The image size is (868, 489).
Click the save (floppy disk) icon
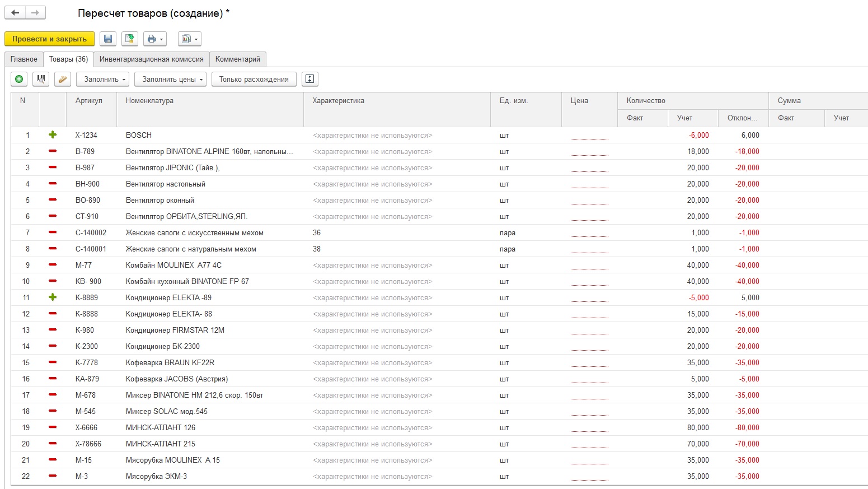pyautogui.click(x=108, y=39)
